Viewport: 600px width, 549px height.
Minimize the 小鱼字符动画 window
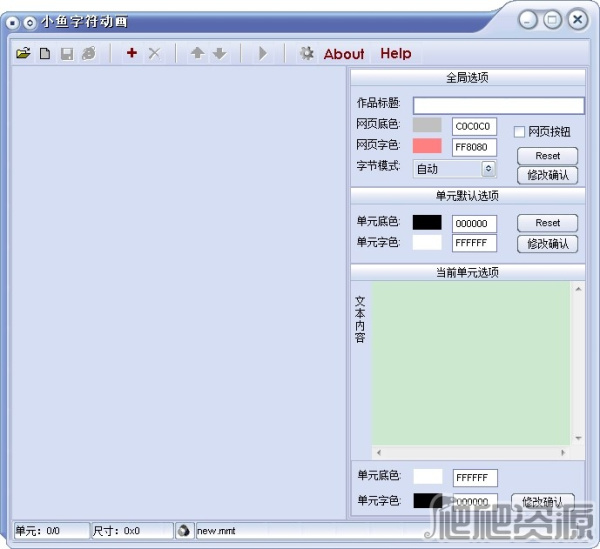pyautogui.click(x=528, y=20)
